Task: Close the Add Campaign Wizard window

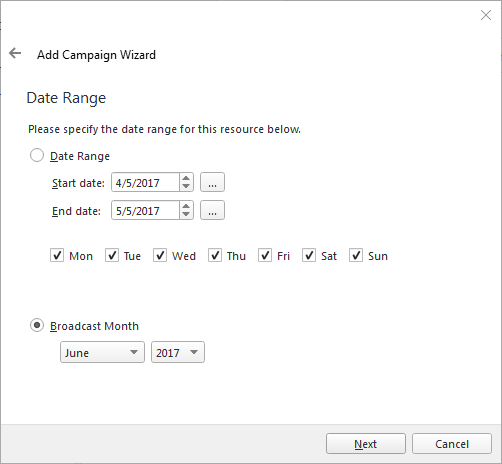Action: pos(486,15)
